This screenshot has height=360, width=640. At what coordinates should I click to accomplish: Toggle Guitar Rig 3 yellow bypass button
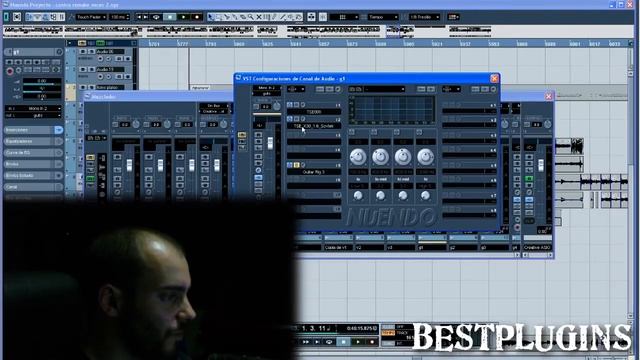[x=296, y=165]
